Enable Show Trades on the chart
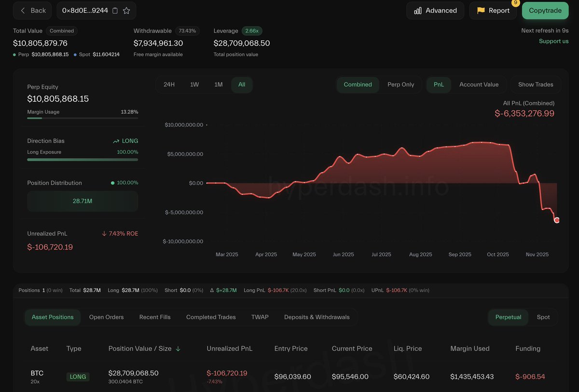Image resolution: width=579 pixels, height=392 pixels. click(x=535, y=84)
